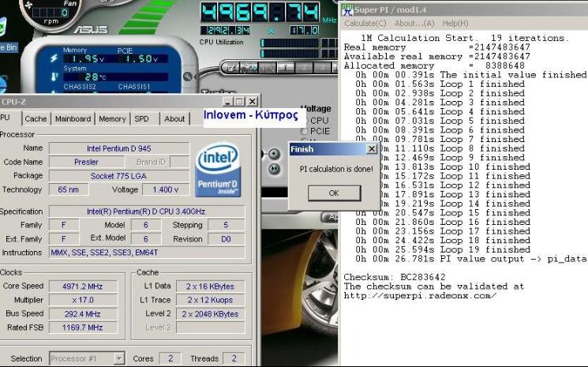Screen dimensions: 588x367
Task: Open the Calculate(C) menu in Super PI
Action: click(x=365, y=24)
